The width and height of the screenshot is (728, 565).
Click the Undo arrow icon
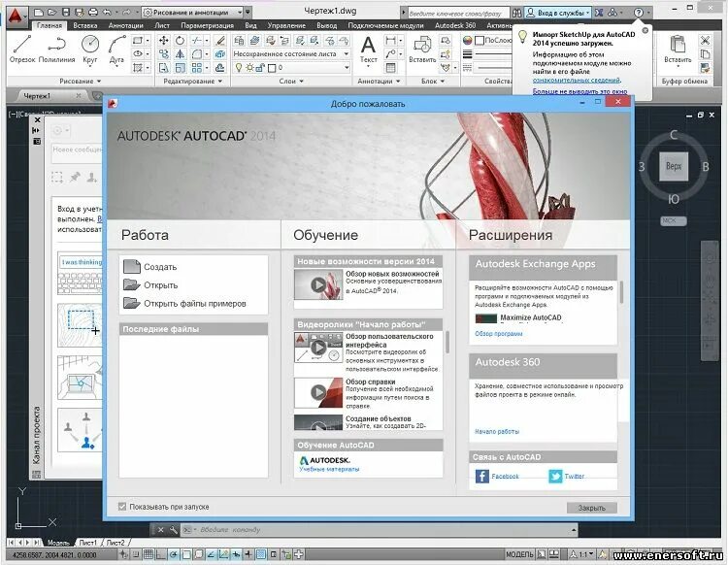107,12
